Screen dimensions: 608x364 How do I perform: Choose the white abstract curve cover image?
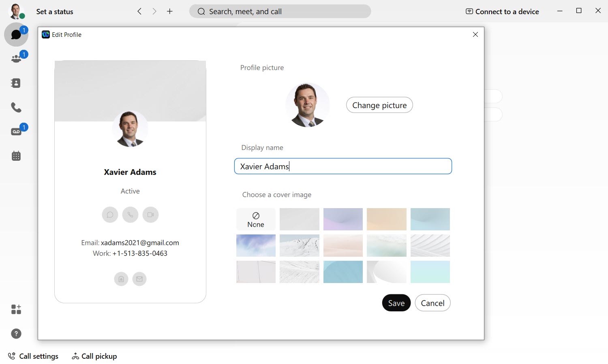(x=387, y=272)
